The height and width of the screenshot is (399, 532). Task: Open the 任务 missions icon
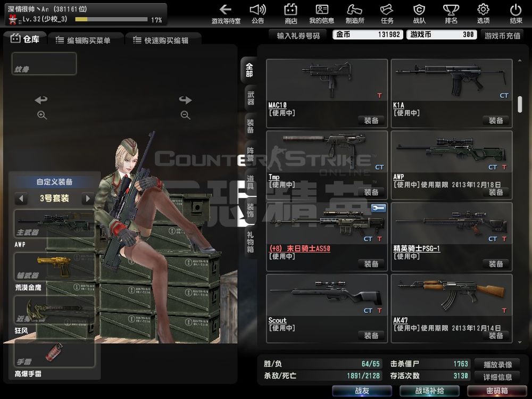coord(387,14)
